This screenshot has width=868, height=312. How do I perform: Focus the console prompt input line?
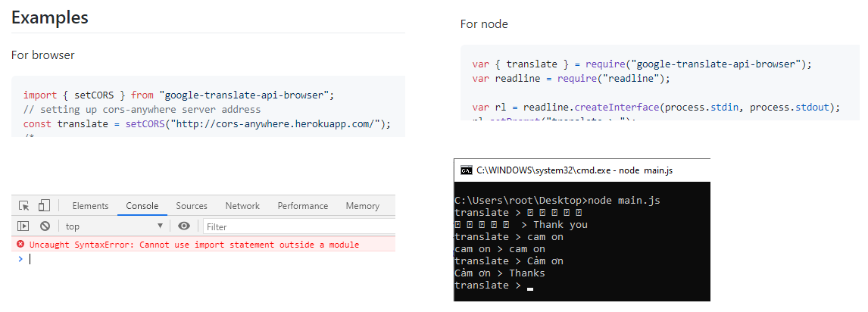click(x=205, y=259)
